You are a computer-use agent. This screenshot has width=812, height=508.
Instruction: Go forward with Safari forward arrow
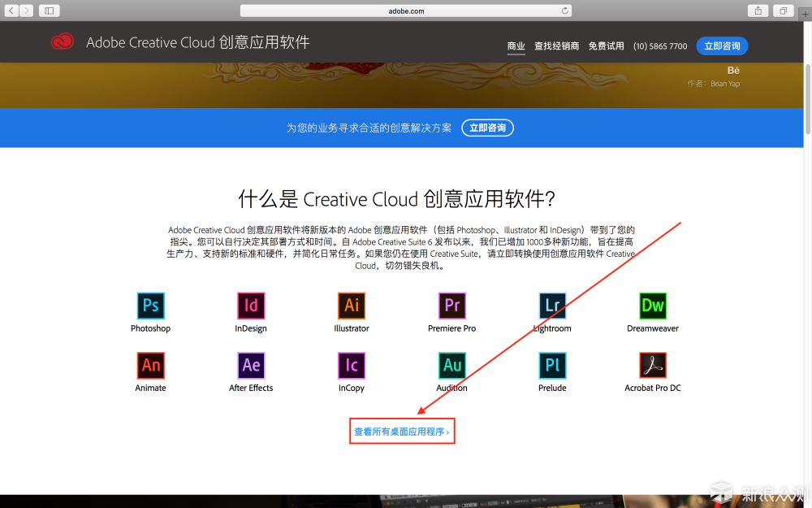pyautogui.click(x=27, y=11)
